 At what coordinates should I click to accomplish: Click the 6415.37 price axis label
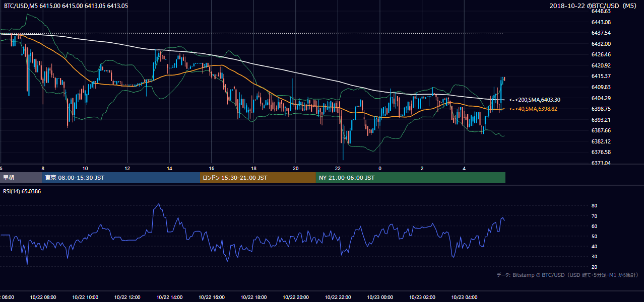pos(601,76)
